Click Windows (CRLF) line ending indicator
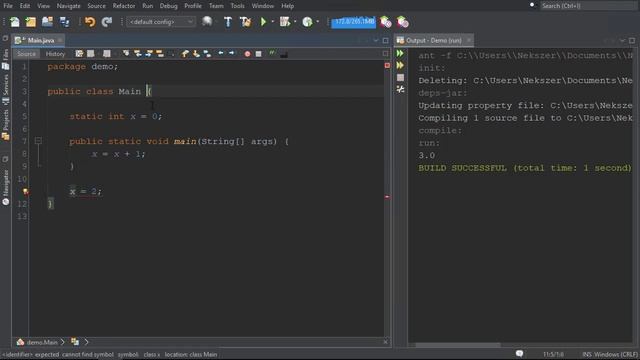 click(616, 354)
